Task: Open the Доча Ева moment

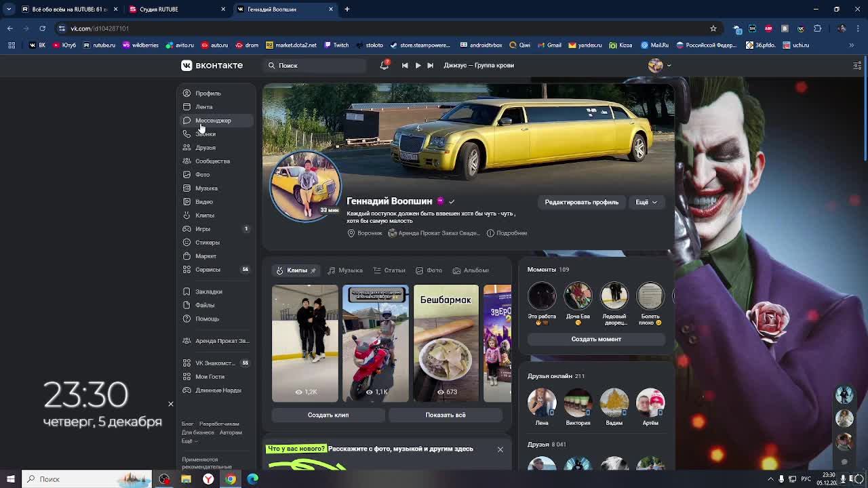Action: pos(578,296)
